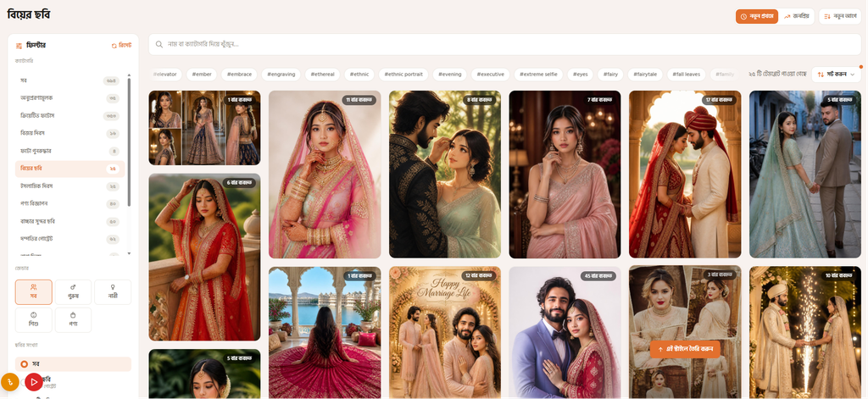868x399 pixels.
Task: Click the orange taka coin floating button
Action: point(10,382)
